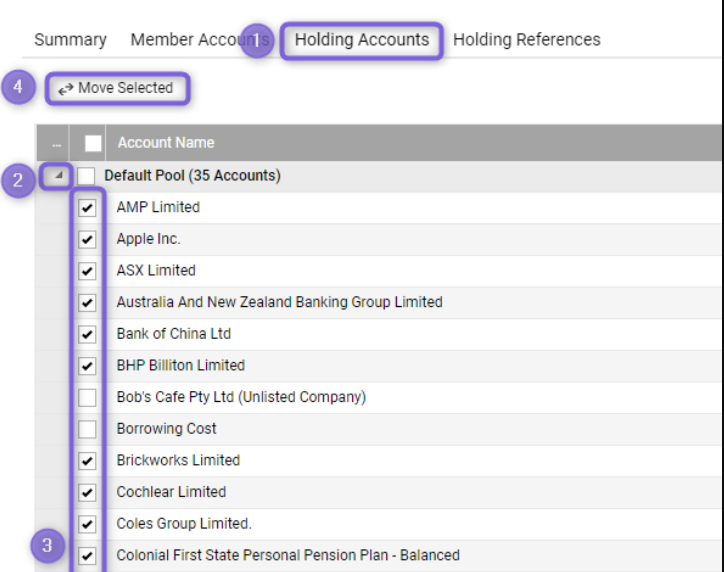This screenshot has height=572, width=724.
Task: Switch to Member Accounts tab
Action: (x=199, y=40)
